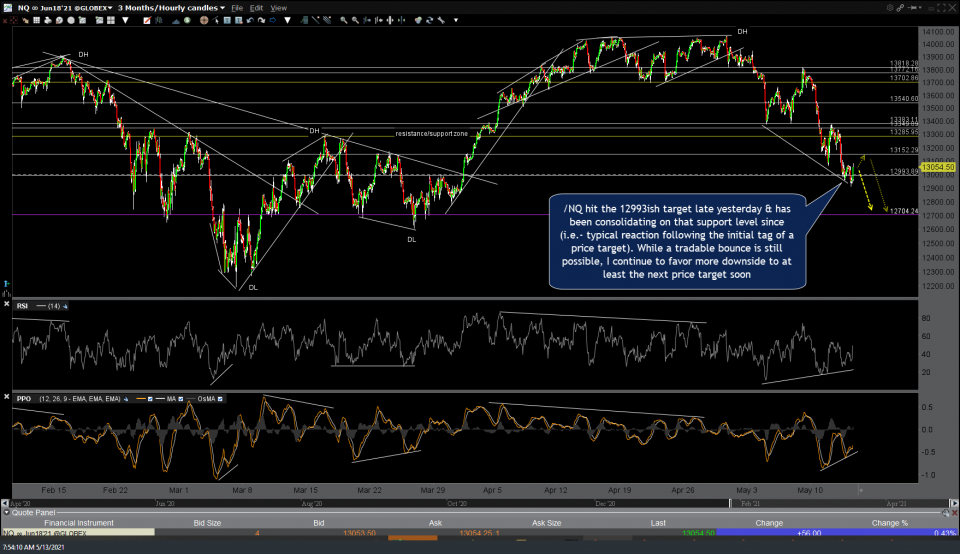960x554 pixels.
Task: Click the red X icon in toolbar
Action: coord(5,20)
